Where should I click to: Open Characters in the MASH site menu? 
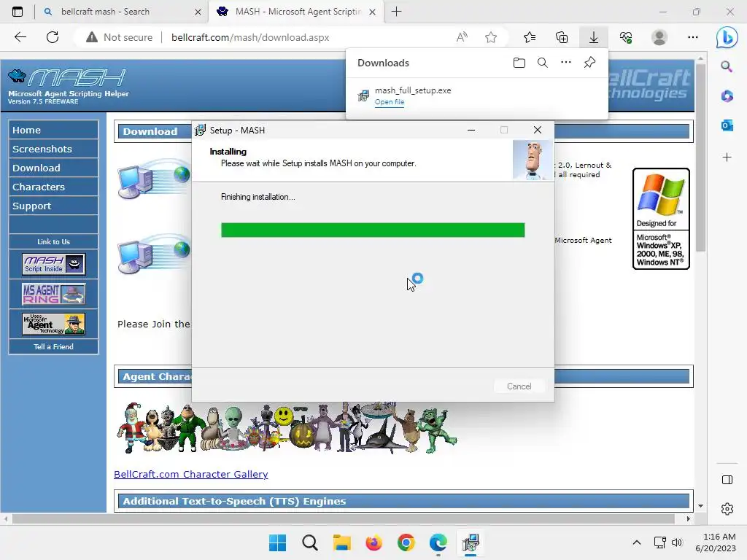coord(53,187)
